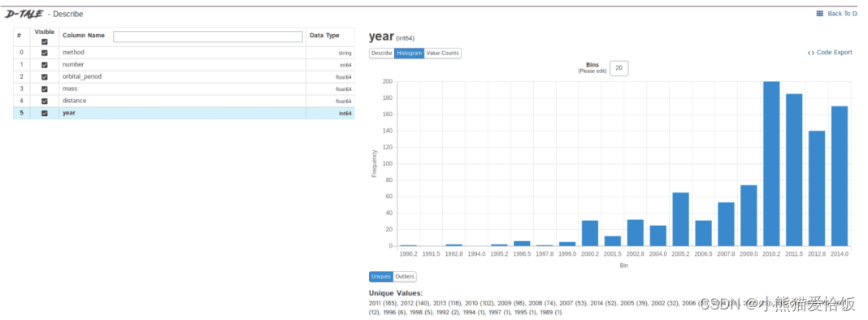
Task: Toggle visibility checkbox for mass row
Action: click(45, 89)
